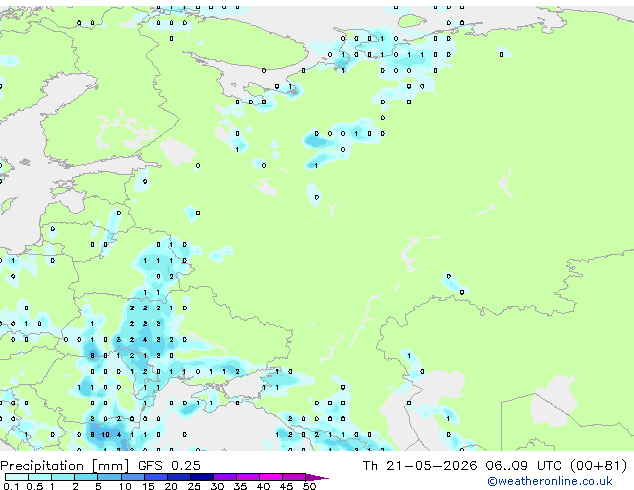This screenshot has width=634, height=490.
Task: Pick the 40–45 mm magenta legend swatch
Action: 271,477
